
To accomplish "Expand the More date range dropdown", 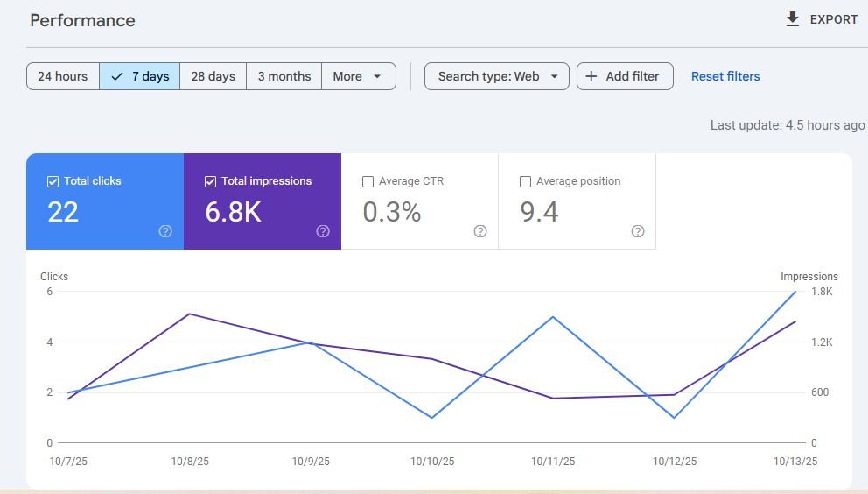I will click(x=359, y=76).
